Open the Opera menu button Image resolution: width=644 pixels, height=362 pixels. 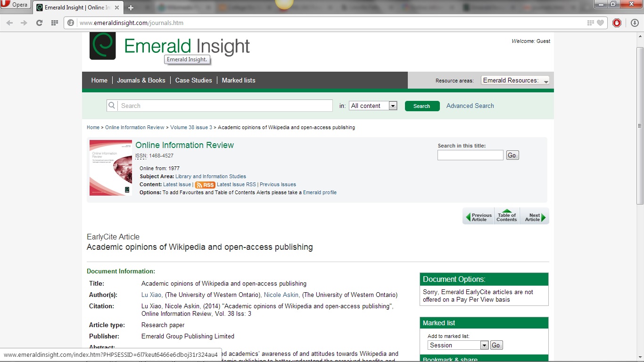(15, 5)
